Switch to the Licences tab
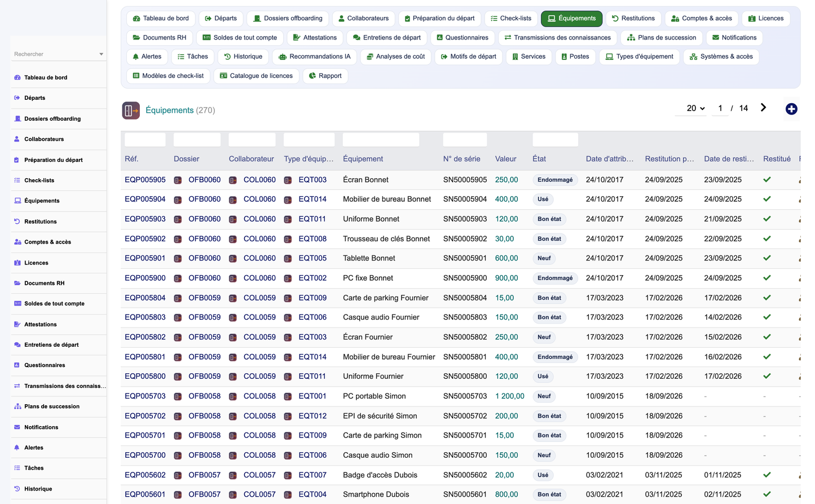The width and height of the screenshot is (815, 504). pyautogui.click(x=766, y=19)
